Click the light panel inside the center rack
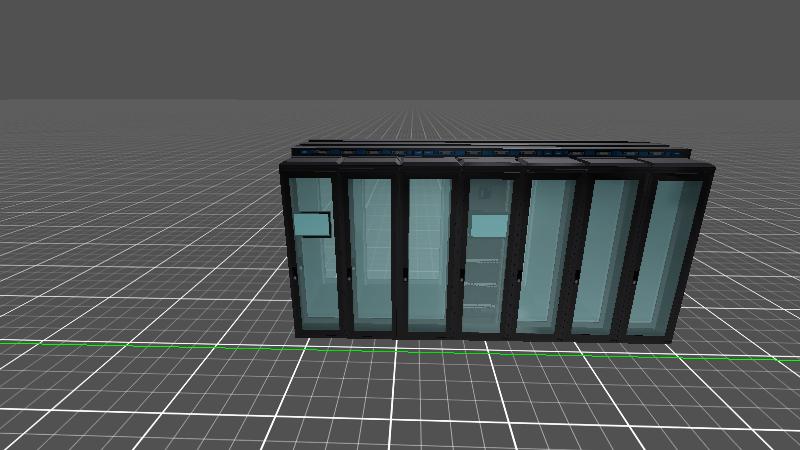The height and width of the screenshot is (450, 800). pos(489,226)
